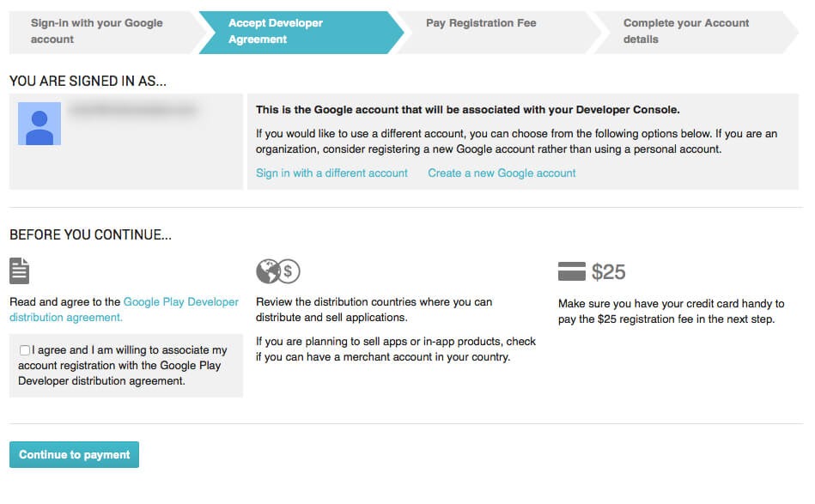Create a new Google account

(x=502, y=173)
